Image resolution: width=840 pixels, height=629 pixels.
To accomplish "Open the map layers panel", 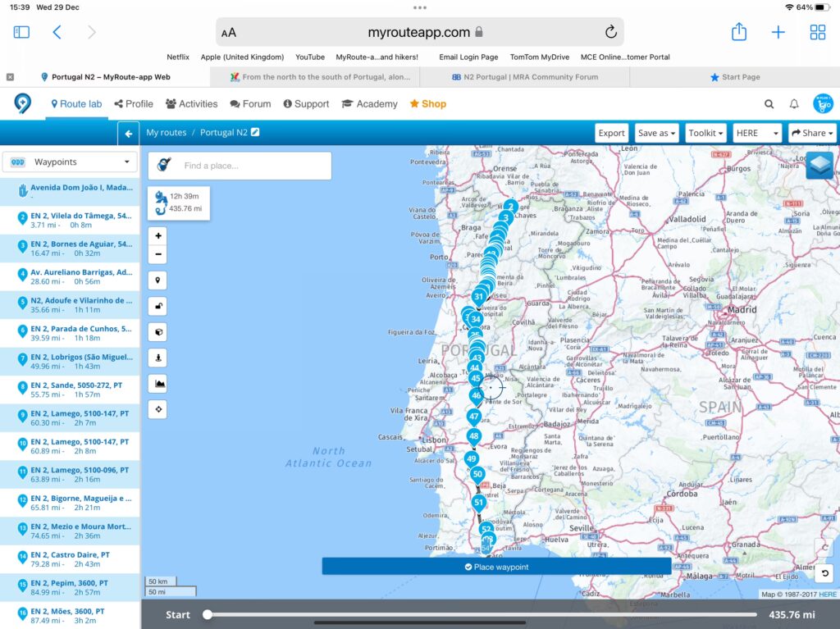I will pos(819,165).
